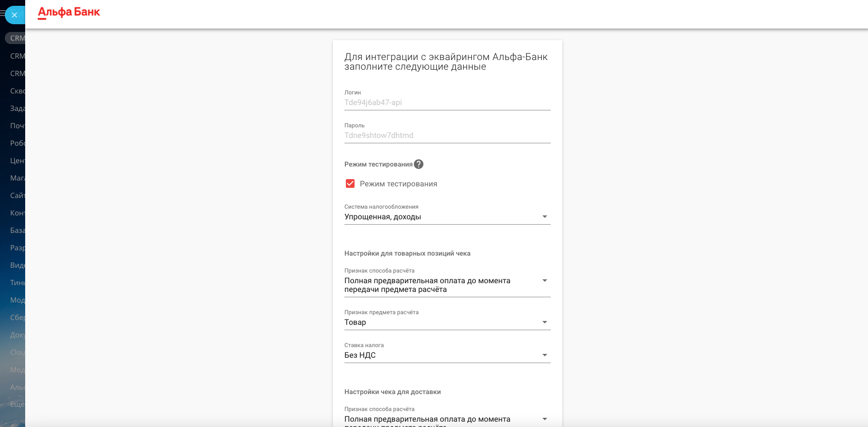Focus the Пароль input field
The height and width of the screenshot is (427, 868).
447,136
